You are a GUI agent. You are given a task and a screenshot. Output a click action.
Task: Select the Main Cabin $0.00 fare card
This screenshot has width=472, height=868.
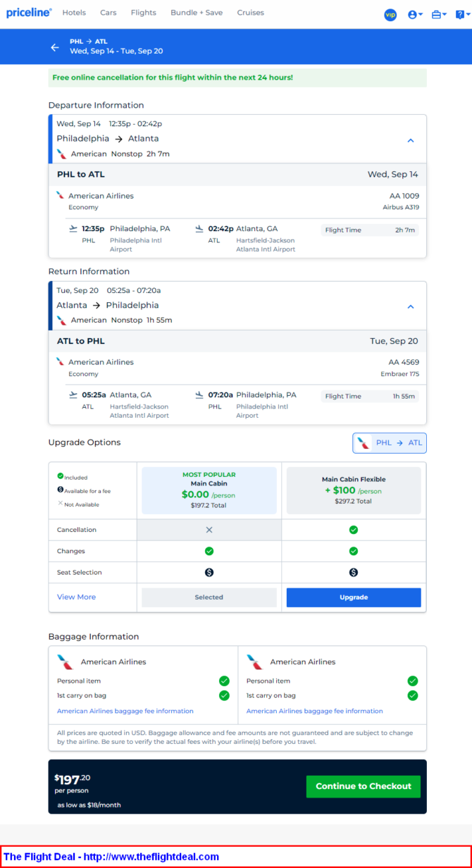(x=209, y=490)
